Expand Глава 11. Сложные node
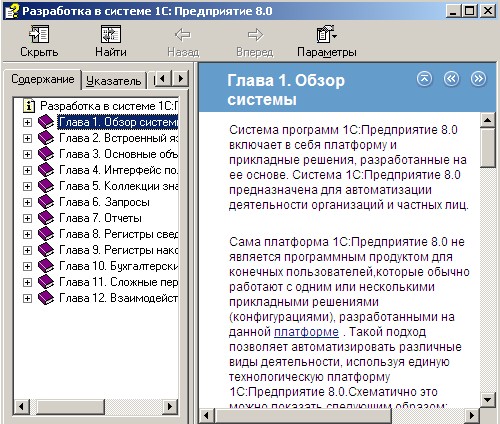 27,282
